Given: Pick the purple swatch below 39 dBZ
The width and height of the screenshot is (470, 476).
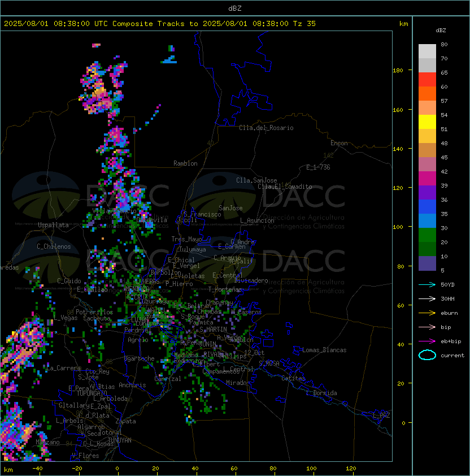Looking at the screenshot, I should 427,192.
